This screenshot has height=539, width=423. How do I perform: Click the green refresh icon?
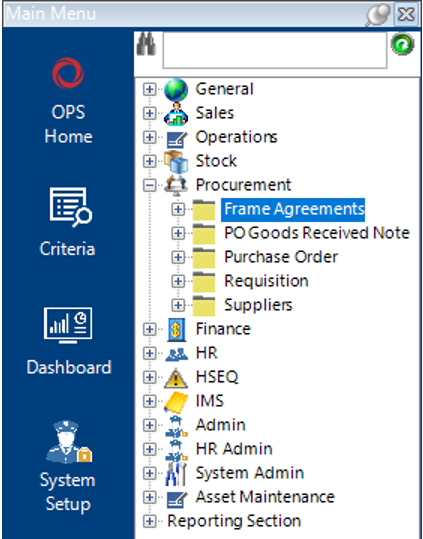[x=403, y=44]
